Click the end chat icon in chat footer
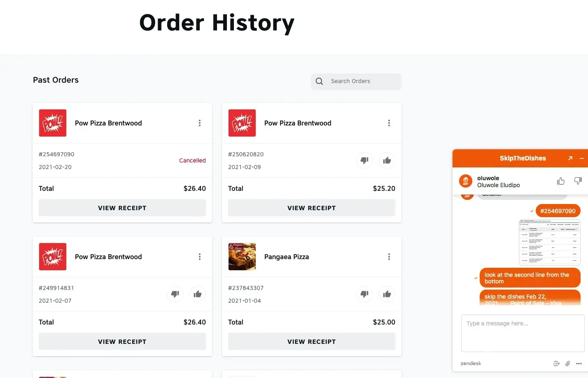 (x=556, y=363)
